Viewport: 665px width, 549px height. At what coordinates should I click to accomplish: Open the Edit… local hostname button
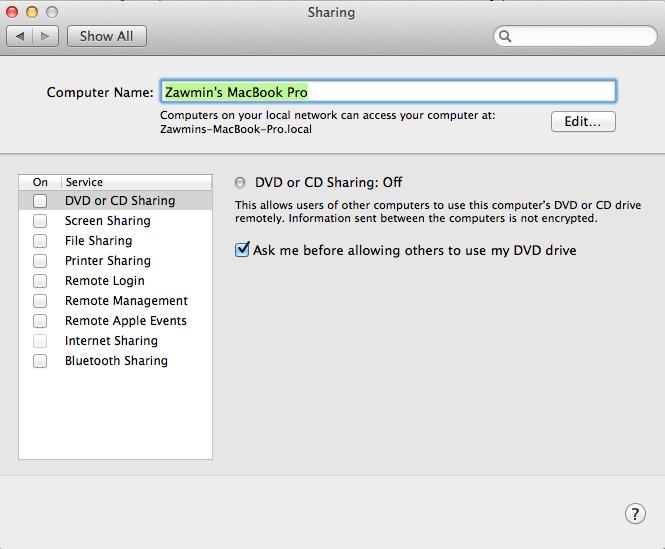coord(583,122)
